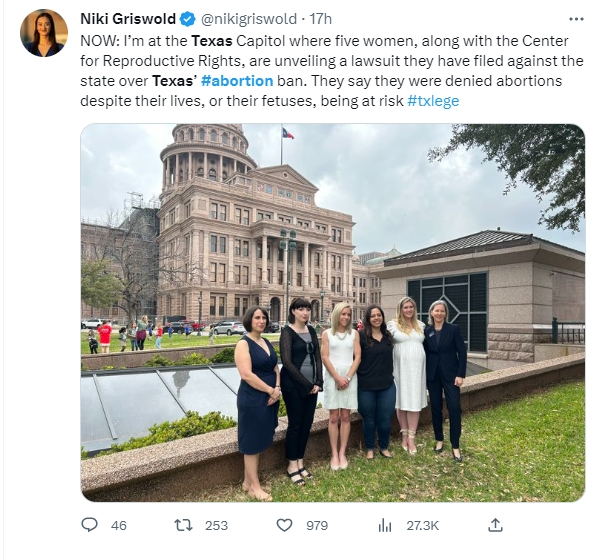599x560 pixels.
Task: Open the three-dot more options menu
Action: (576, 19)
